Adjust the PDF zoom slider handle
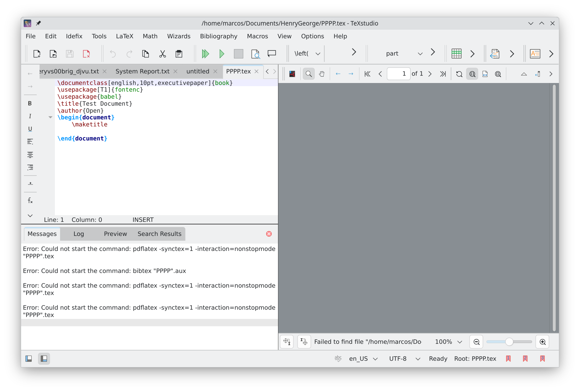 click(509, 342)
